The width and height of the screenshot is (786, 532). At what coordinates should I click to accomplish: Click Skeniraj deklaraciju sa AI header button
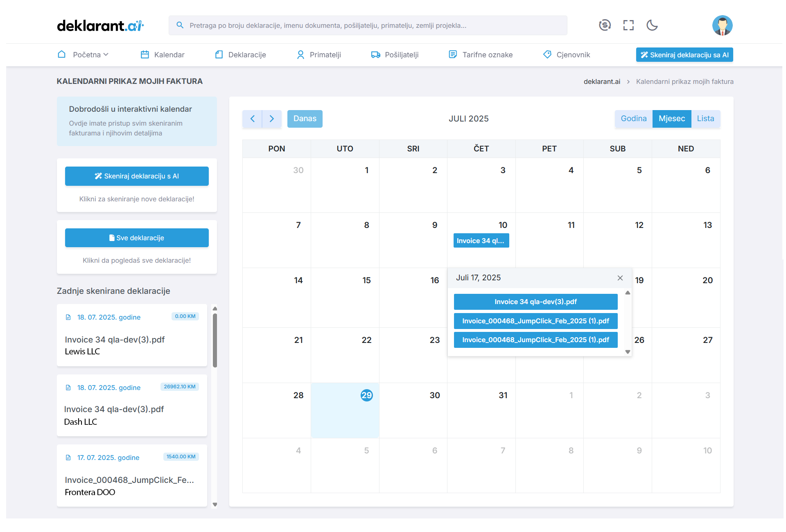(684, 55)
